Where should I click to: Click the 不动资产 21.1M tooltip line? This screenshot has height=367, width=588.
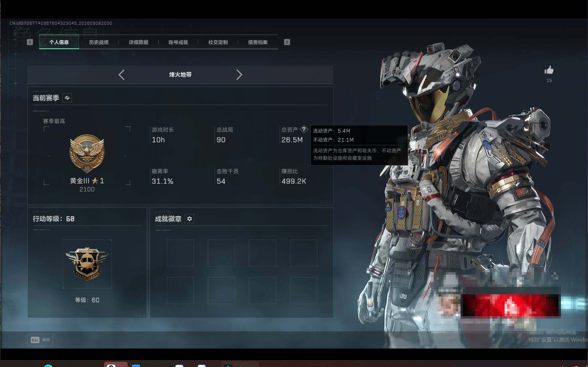(x=333, y=140)
